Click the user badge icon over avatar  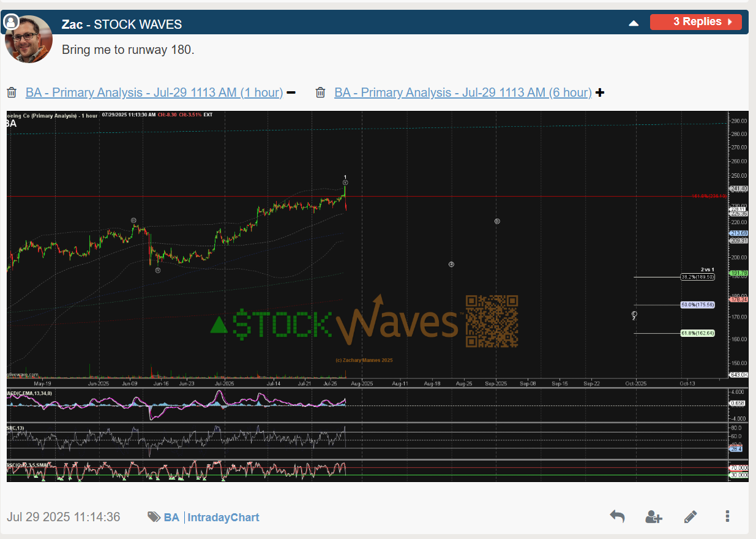pyautogui.click(x=12, y=23)
